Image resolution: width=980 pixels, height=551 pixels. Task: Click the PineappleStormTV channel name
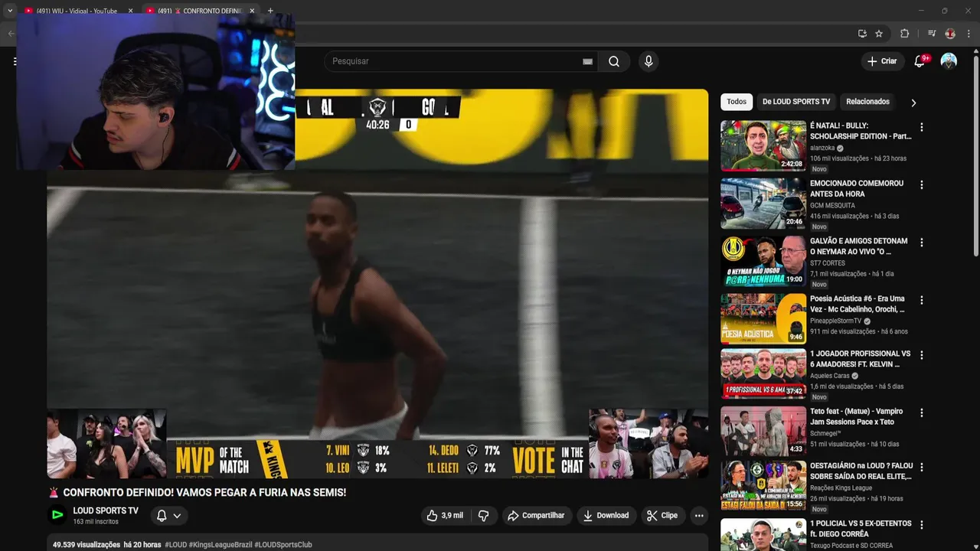(836, 321)
